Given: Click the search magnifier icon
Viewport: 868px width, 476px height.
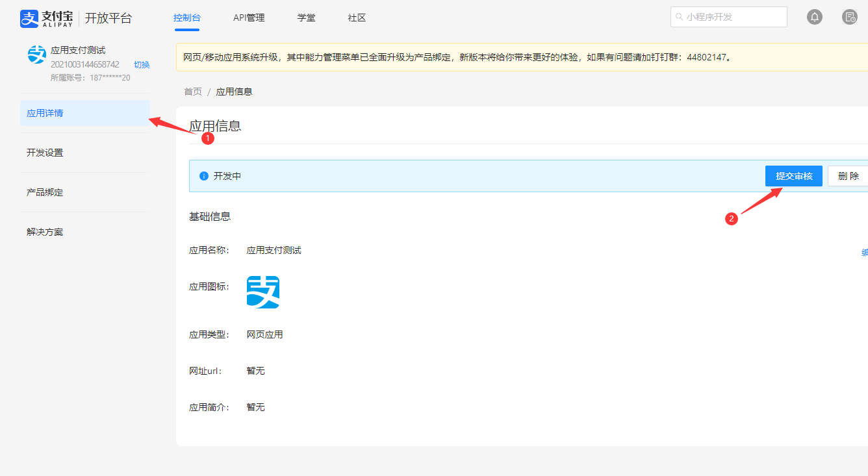Looking at the screenshot, I should pos(680,18).
